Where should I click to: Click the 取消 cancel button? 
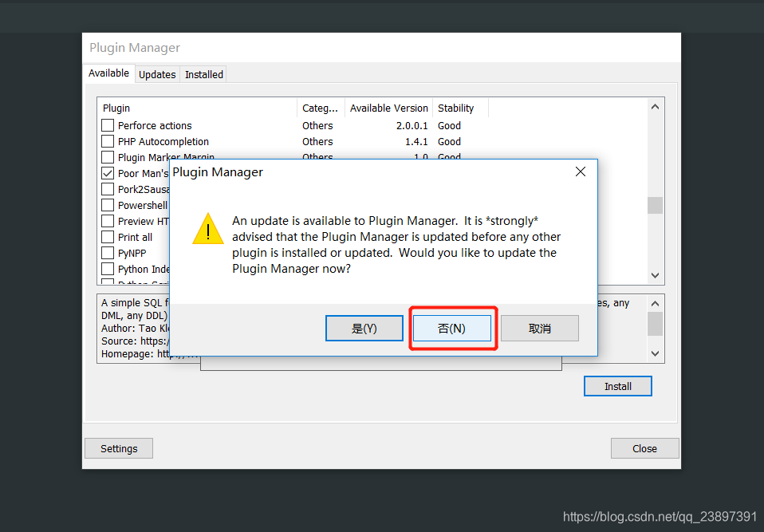pos(539,329)
